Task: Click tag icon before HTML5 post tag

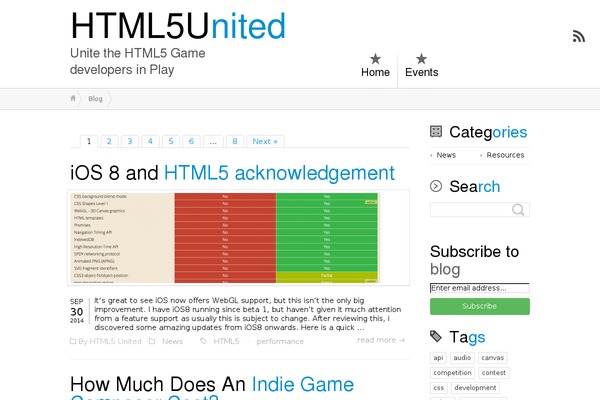Action: 204,341
